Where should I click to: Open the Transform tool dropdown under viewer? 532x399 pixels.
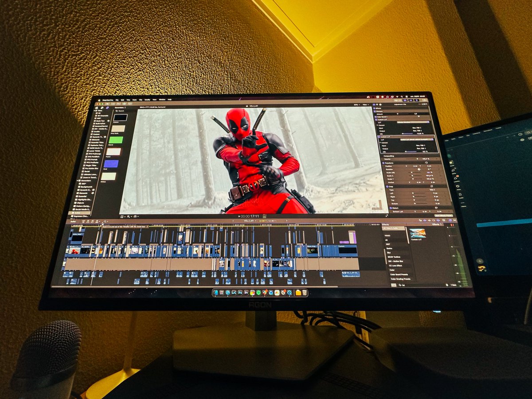click(122, 216)
